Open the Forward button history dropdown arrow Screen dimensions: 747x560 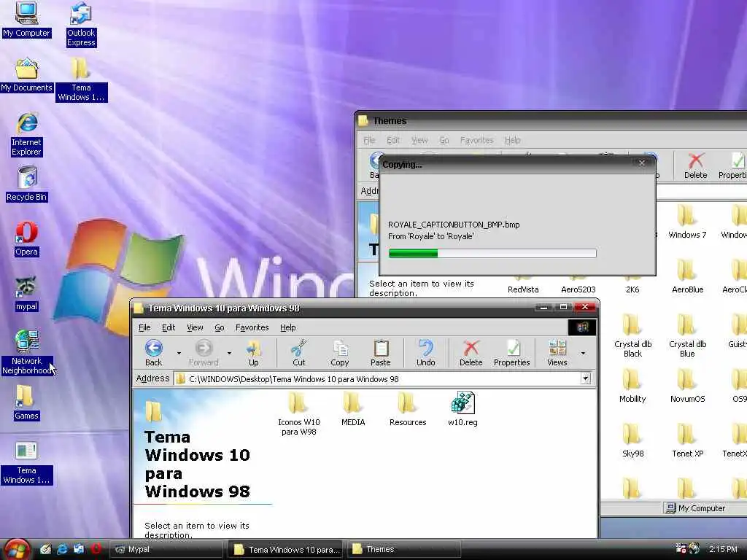[229, 353]
